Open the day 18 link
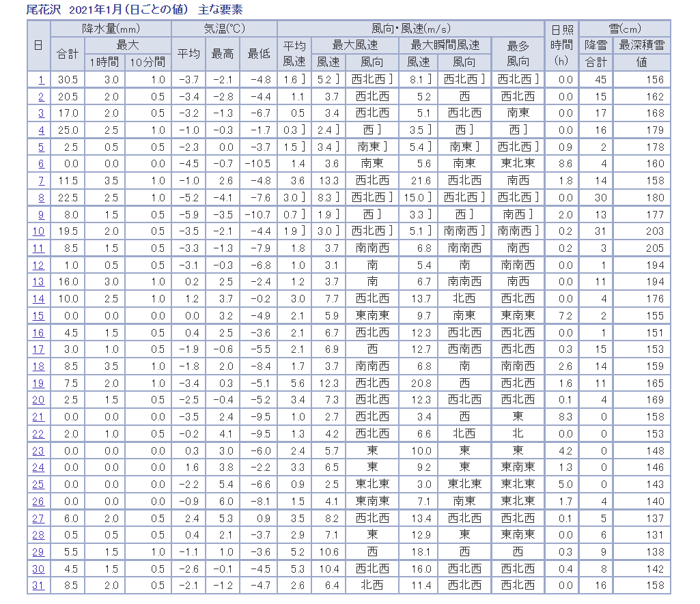 click(38, 366)
